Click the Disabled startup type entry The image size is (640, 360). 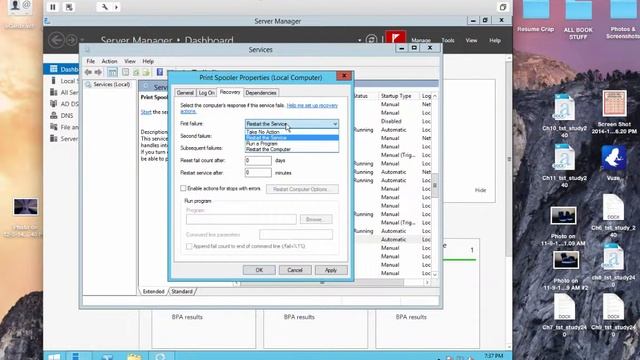(x=391, y=121)
